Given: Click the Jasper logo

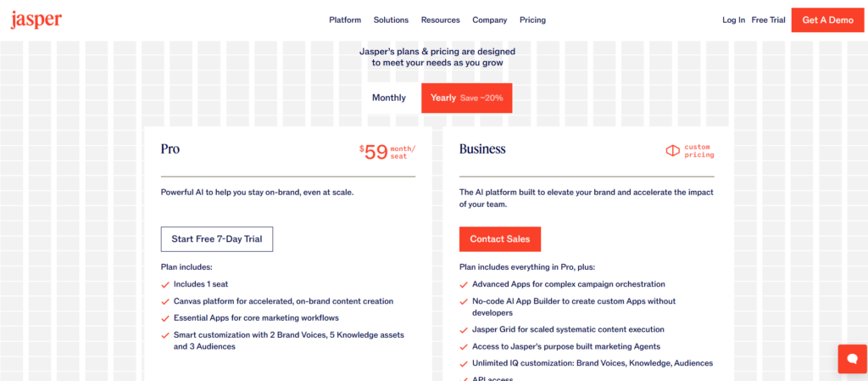Looking at the screenshot, I should [36, 20].
